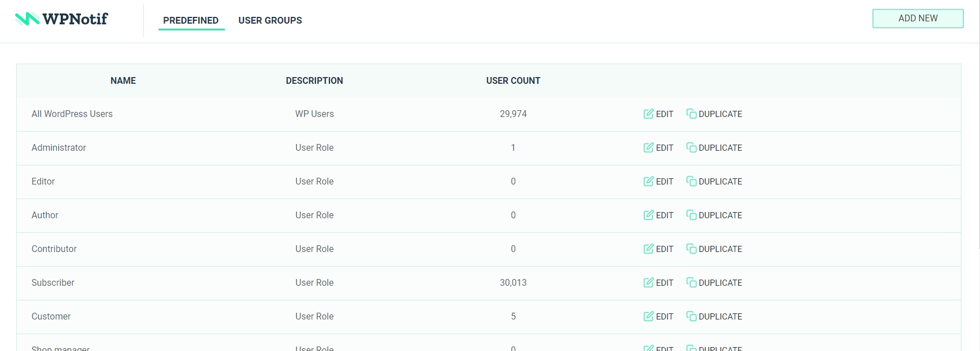Click the edit pencil icon for Editor

click(x=648, y=181)
